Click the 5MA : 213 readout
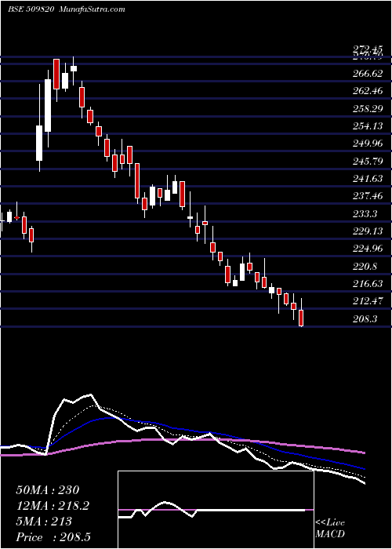 (x=44, y=522)
